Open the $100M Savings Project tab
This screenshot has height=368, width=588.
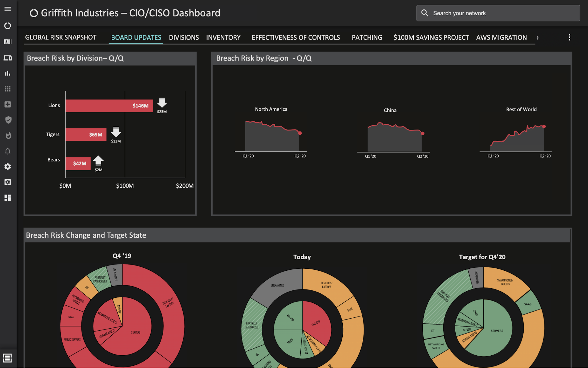431,38
